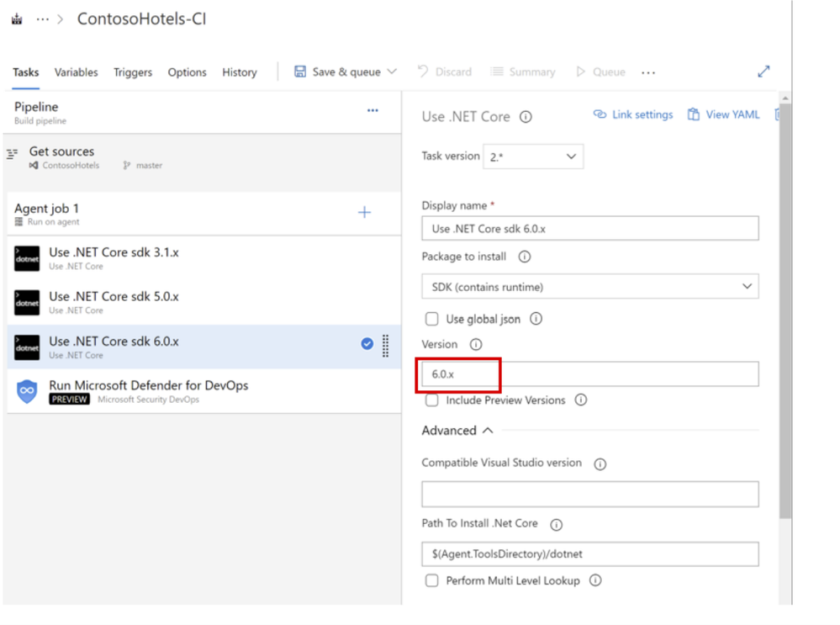Viewport: 840px width, 625px height.
Task: Tick Perform Multi Level Lookup checkbox
Action: pos(431,580)
